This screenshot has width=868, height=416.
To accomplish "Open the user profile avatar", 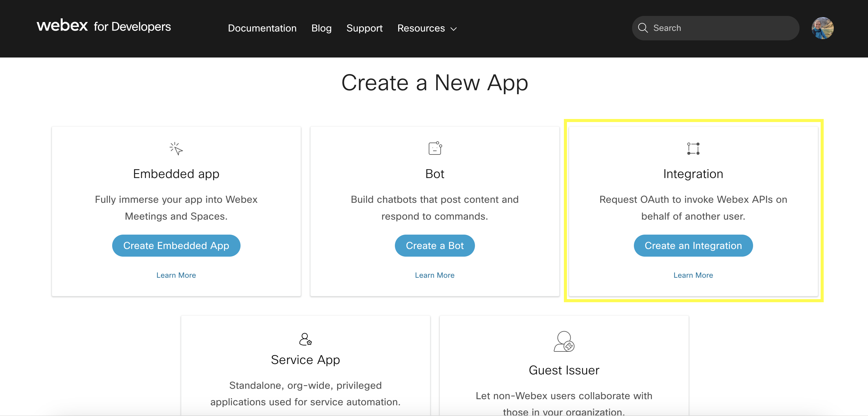I will coord(822,28).
